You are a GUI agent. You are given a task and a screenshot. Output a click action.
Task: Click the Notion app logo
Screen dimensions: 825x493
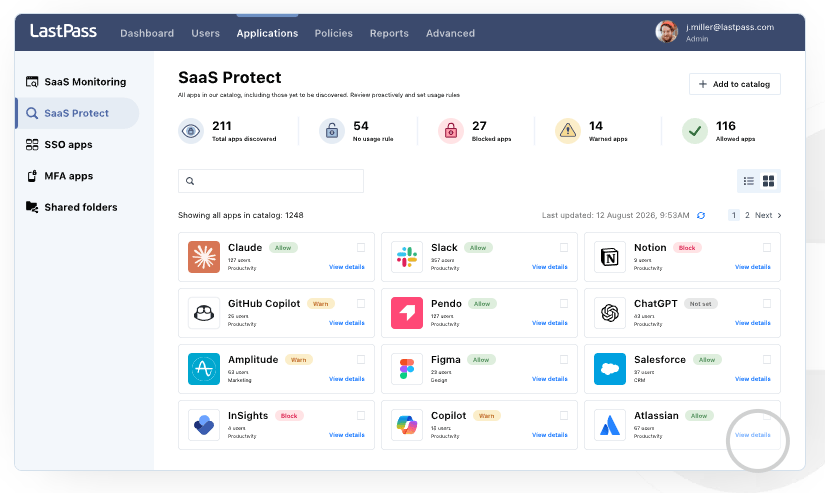(610, 257)
